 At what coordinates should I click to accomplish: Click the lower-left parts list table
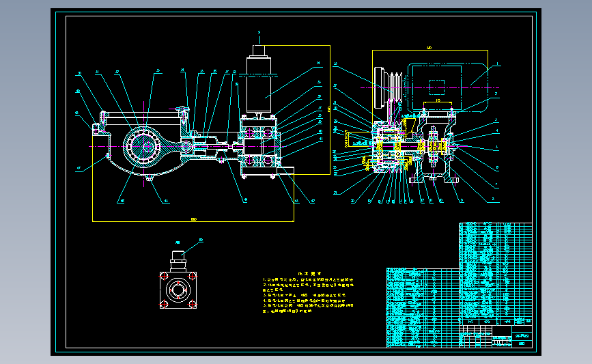pyautogui.click(x=423, y=308)
